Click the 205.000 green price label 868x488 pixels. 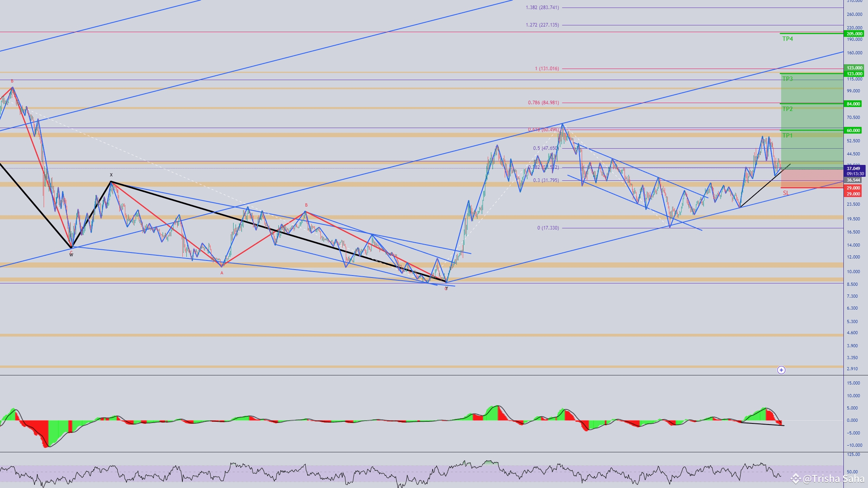pyautogui.click(x=854, y=34)
